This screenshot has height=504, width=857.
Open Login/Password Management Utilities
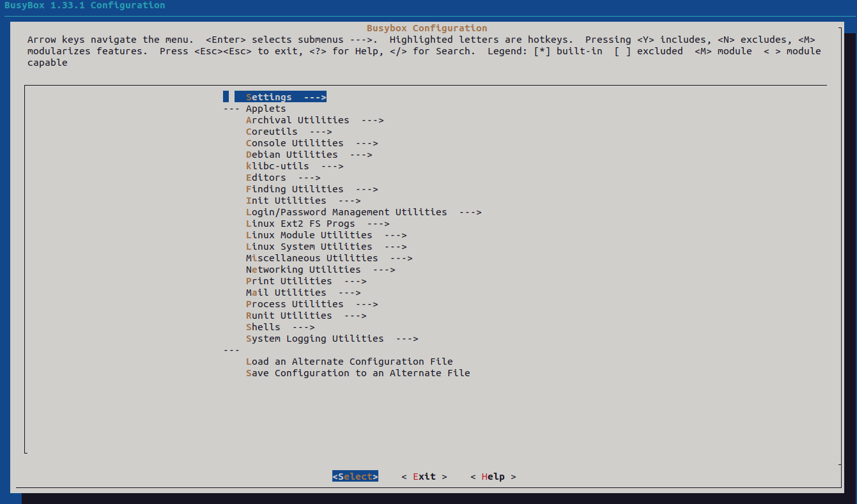pyautogui.click(x=364, y=212)
